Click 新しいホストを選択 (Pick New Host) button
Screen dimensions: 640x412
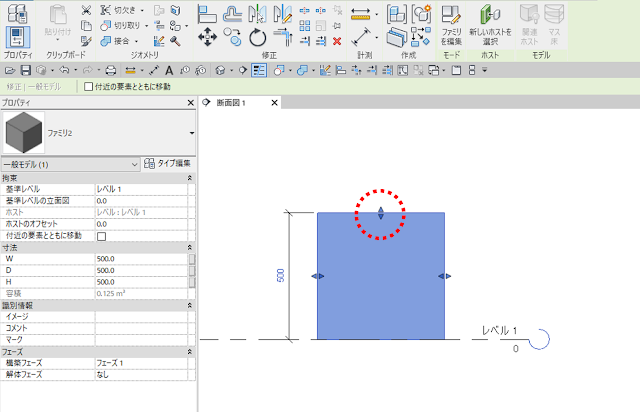click(x=490, y=25)
